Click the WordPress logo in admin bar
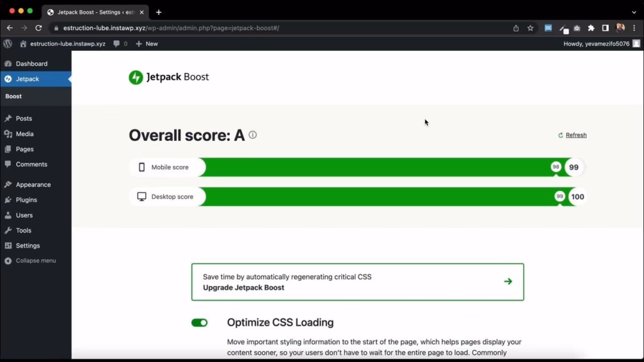Viewport: 644px width, 362px height. pyautogui.click(x=8, y=44)
